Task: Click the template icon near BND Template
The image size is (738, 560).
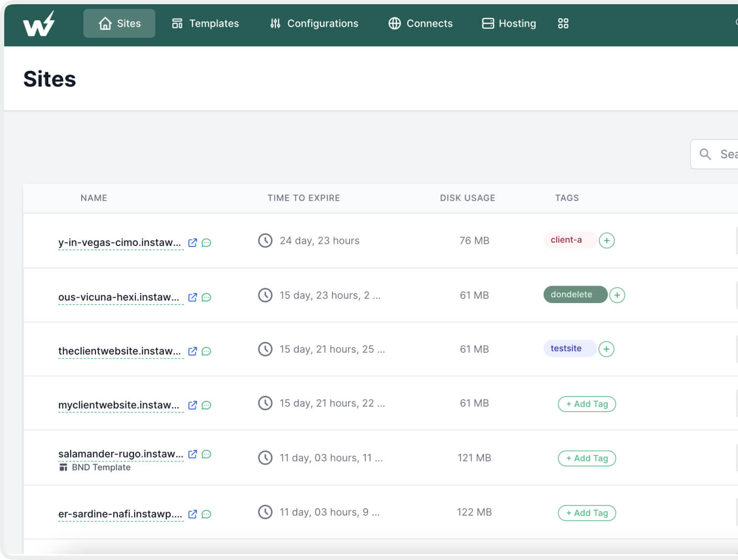Action: [x=63, y=467]
